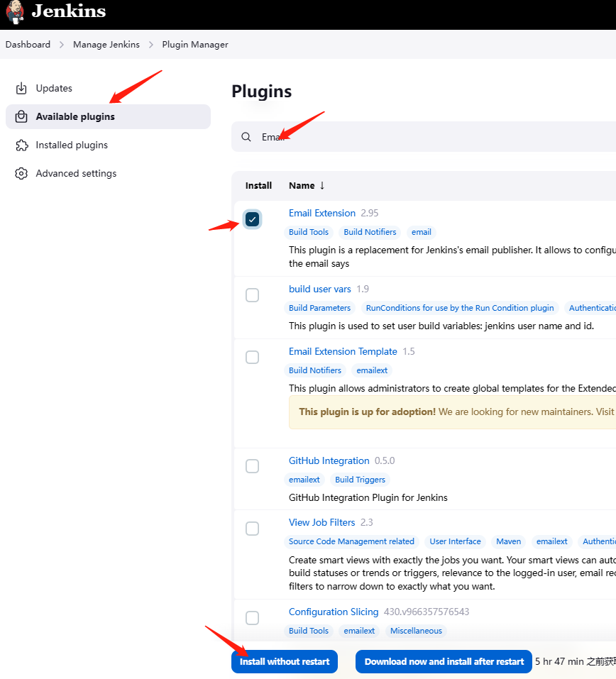Click the build user vars version 1.9
The height and width of the screenshot is (679, 616).
tap(363, 289)
